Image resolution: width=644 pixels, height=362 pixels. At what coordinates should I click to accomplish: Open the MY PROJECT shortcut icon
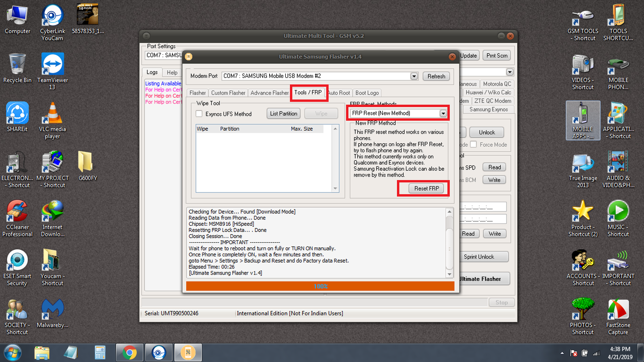tap(52, 169)
